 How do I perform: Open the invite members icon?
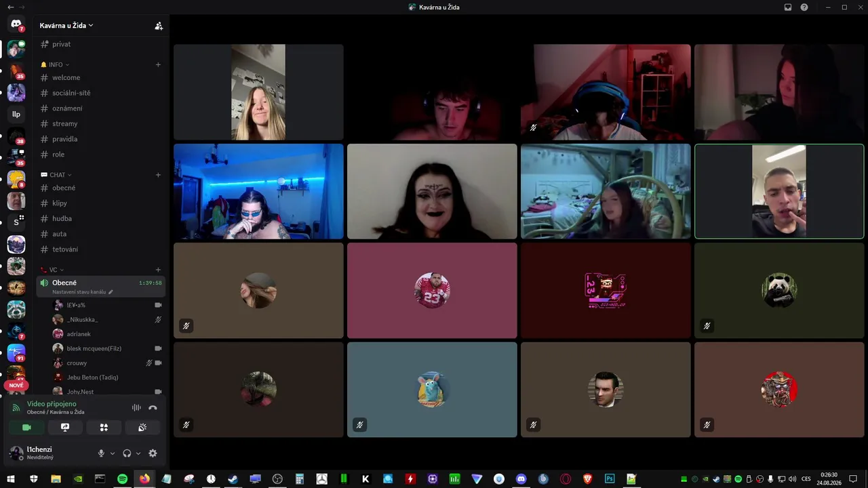[159, 26]
